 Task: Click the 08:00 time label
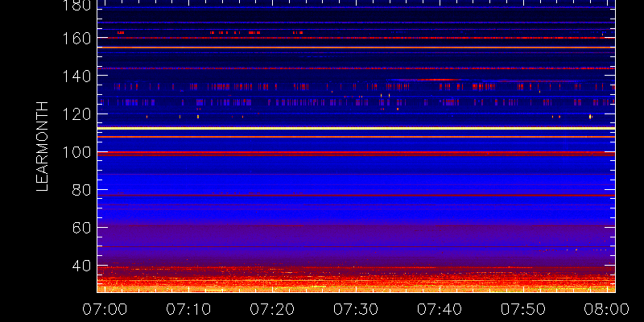click(x=607, y=309)
